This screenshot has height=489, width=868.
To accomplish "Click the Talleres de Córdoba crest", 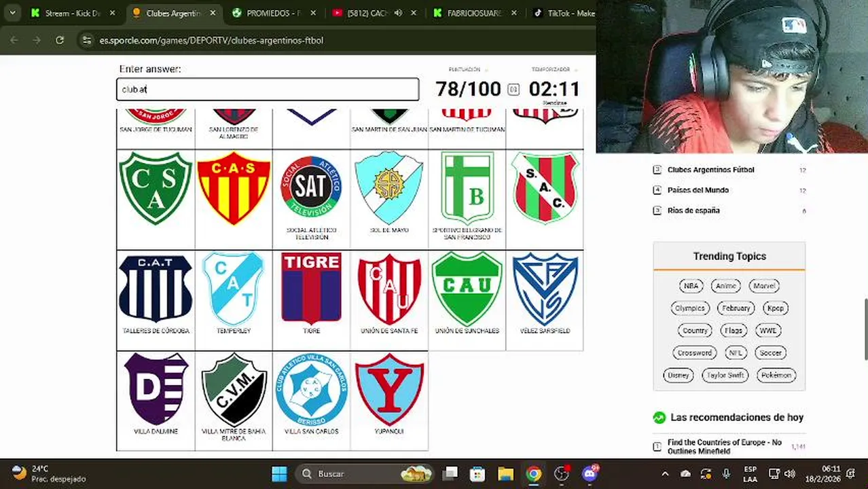I will [156, 289].
